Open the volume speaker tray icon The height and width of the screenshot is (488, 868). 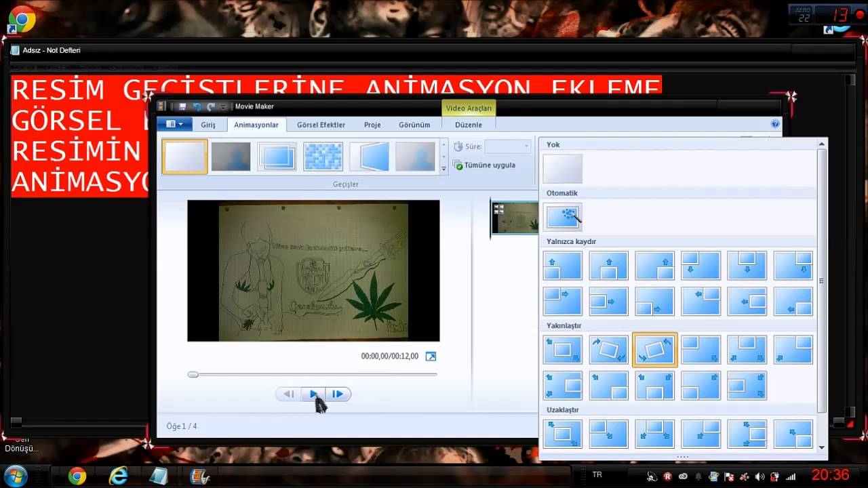pyautogui.click(x=759, y=476)
